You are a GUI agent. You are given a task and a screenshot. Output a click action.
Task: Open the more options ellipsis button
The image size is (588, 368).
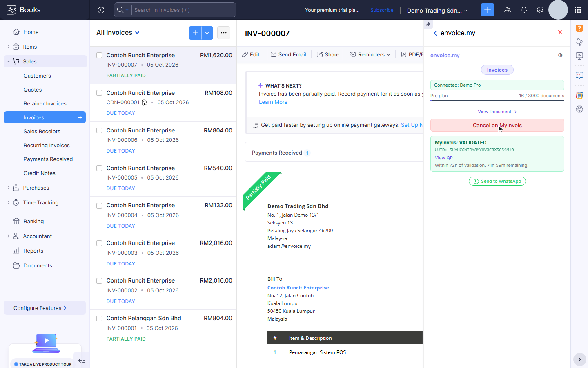click(x=224, y=33)
